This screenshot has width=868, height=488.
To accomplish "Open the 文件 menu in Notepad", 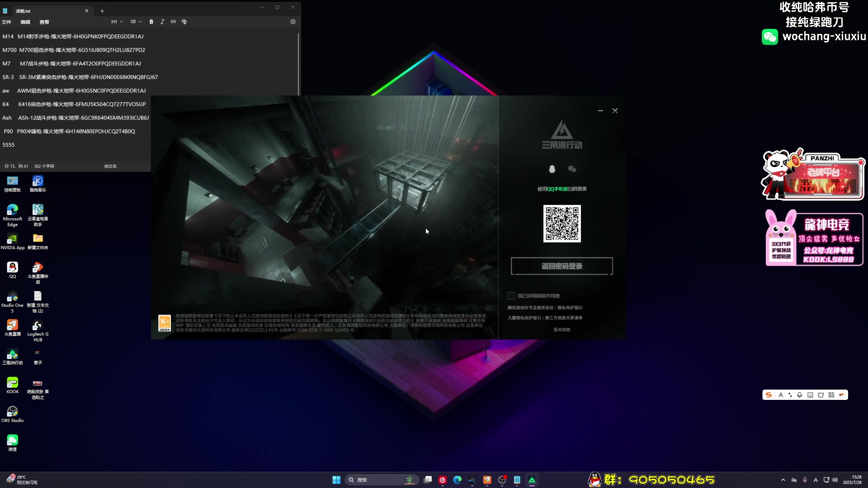I will click(6, 22).
